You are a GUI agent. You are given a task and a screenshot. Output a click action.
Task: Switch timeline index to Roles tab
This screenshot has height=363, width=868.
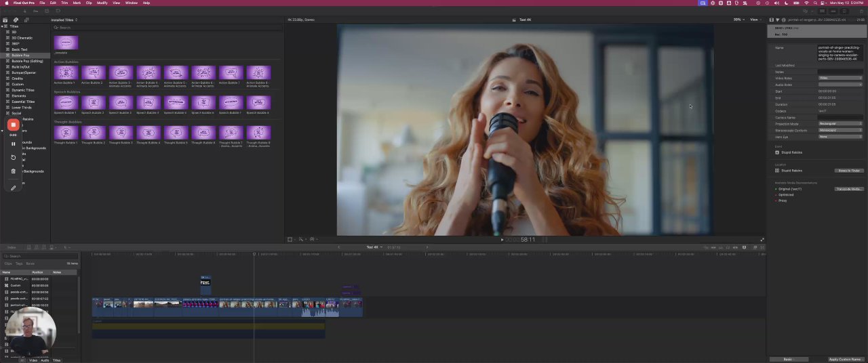[x=30, y=263]
